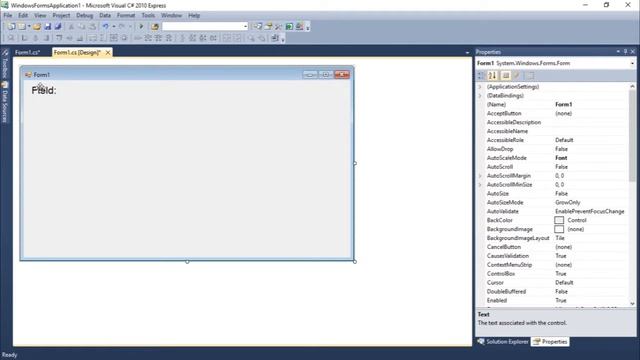The image size is (640, 360).
Task: Click the Save All toolbar icon
Action: click(58, 27)
